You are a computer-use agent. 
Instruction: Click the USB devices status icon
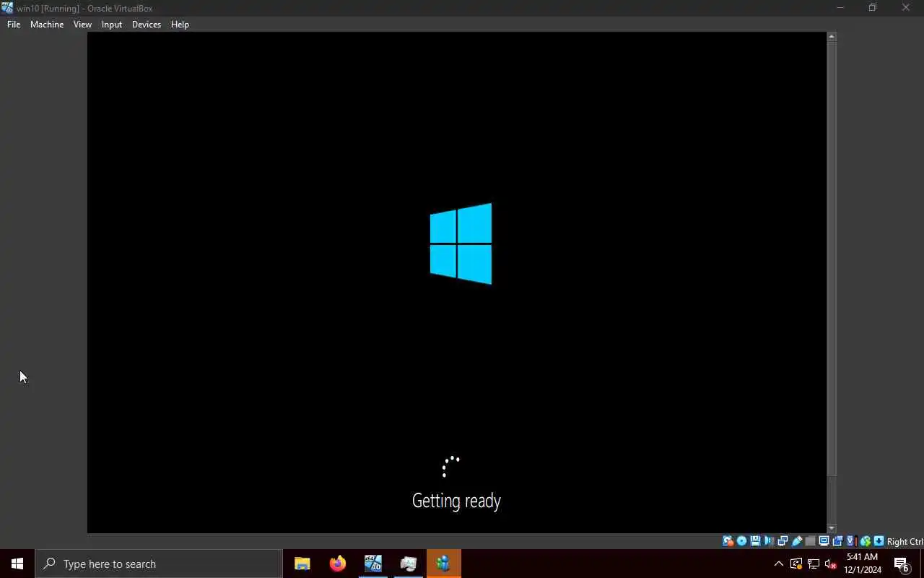pos(796,541)
